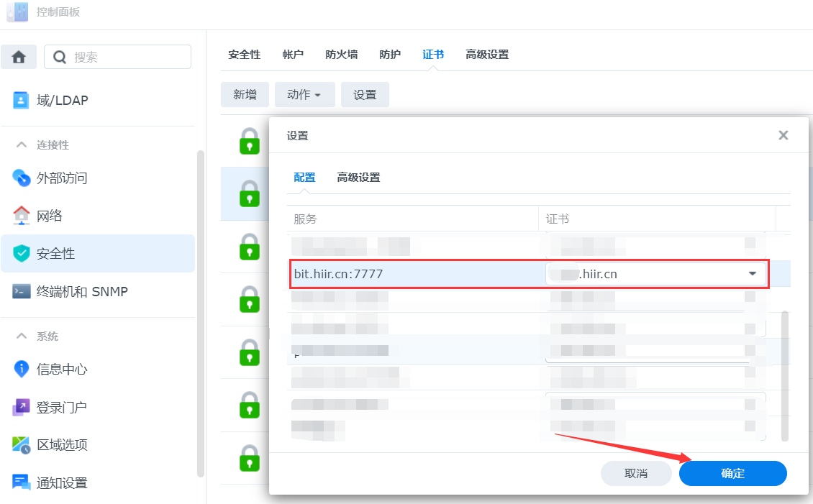Viewport: 813px width, 504px height.
Task: Open 登录门户 login portal icon
Action: [x=22, y=407]
